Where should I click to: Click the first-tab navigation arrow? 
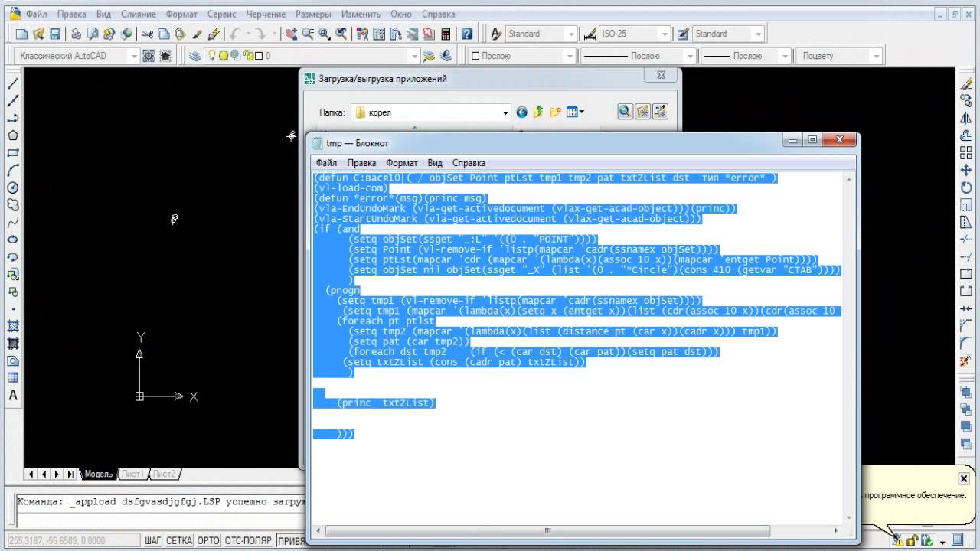(x=31, y=474)
